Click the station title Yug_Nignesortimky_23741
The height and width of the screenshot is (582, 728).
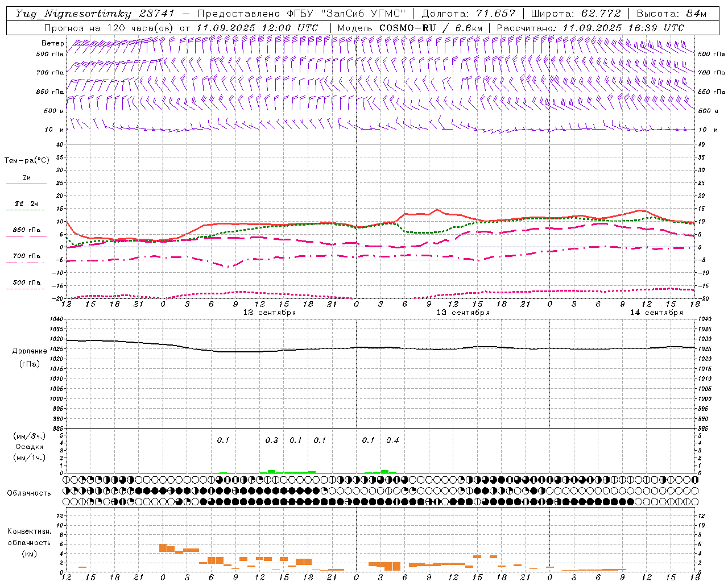[94, 14]
